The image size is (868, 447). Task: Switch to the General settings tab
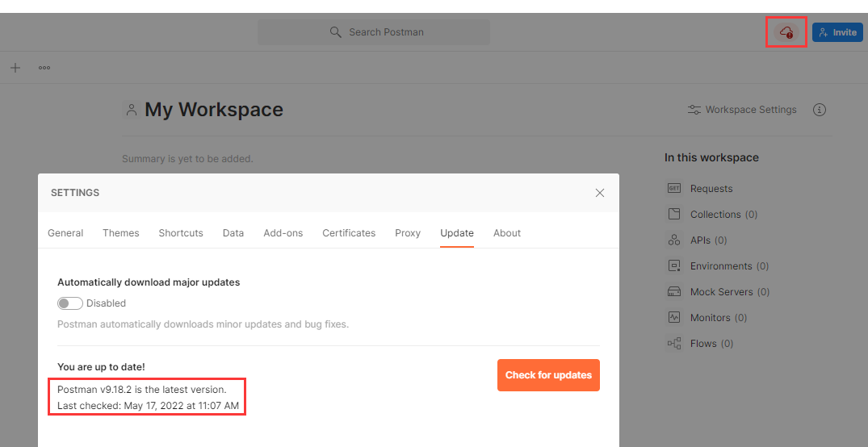click(65, 233)
